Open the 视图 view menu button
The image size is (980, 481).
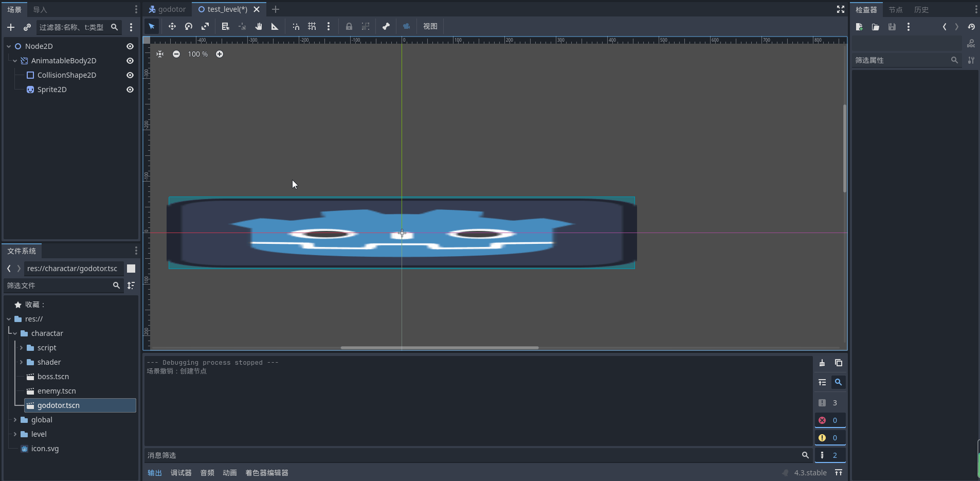tap(430, 26)
